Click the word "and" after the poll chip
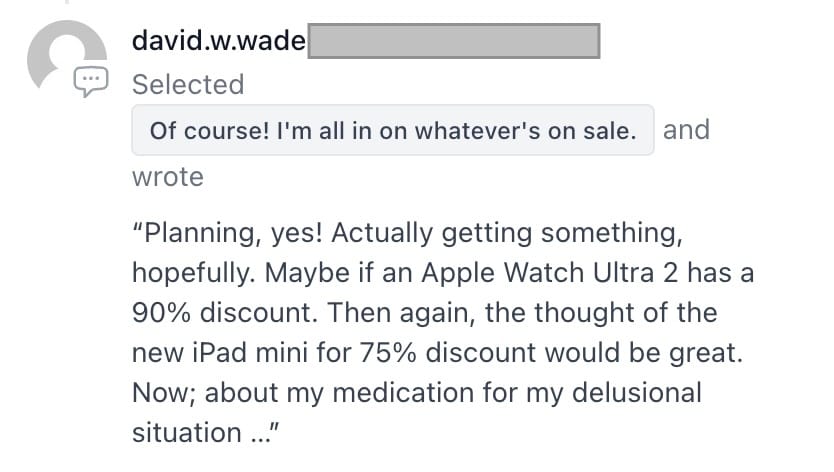Viewport: 834px width, 472px height. 686,130
